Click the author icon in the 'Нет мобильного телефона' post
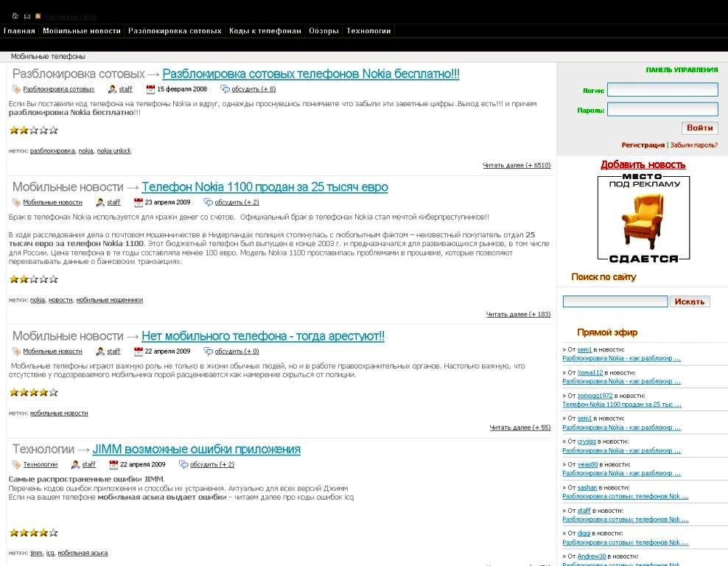 coord(99,352)
